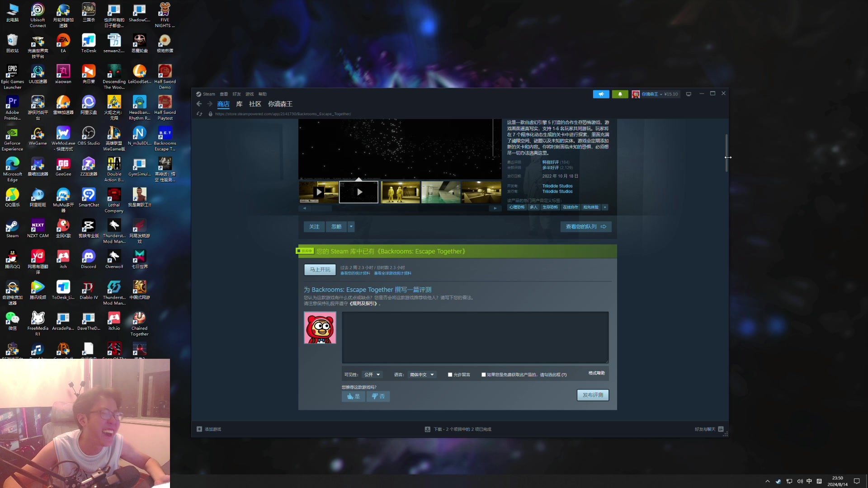Reload the store page with refresh icon
Image resolution: width=868 pixels, height=488 pixels.
199,114
